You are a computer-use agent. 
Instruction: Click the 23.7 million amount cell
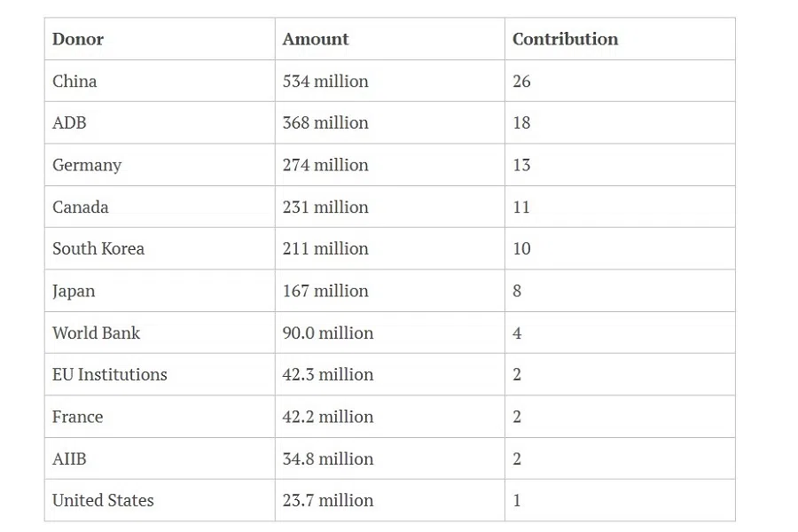coord(328,500)
